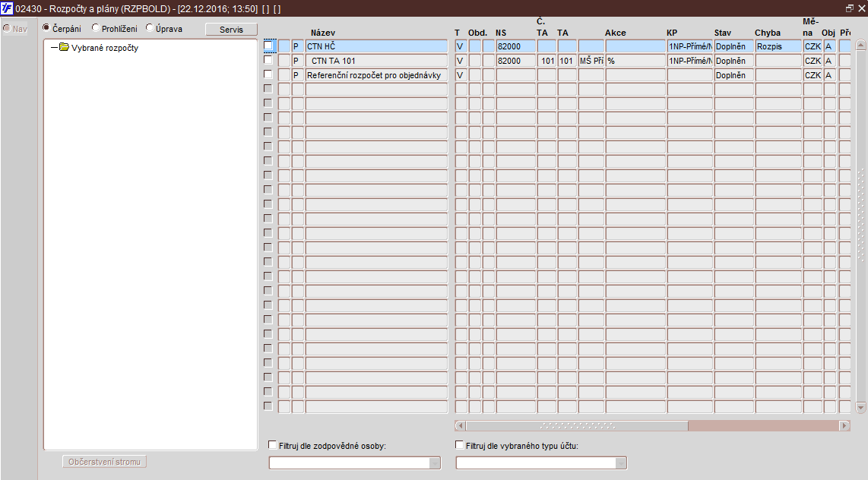Enable Filtruj dle vybraného typu účtu checkbox
This screenshot has width=868, height=480.
460,444
